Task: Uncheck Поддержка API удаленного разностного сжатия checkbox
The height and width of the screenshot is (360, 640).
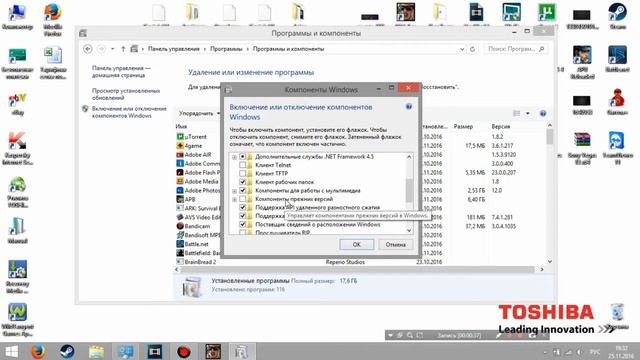Action: point(242,207)
